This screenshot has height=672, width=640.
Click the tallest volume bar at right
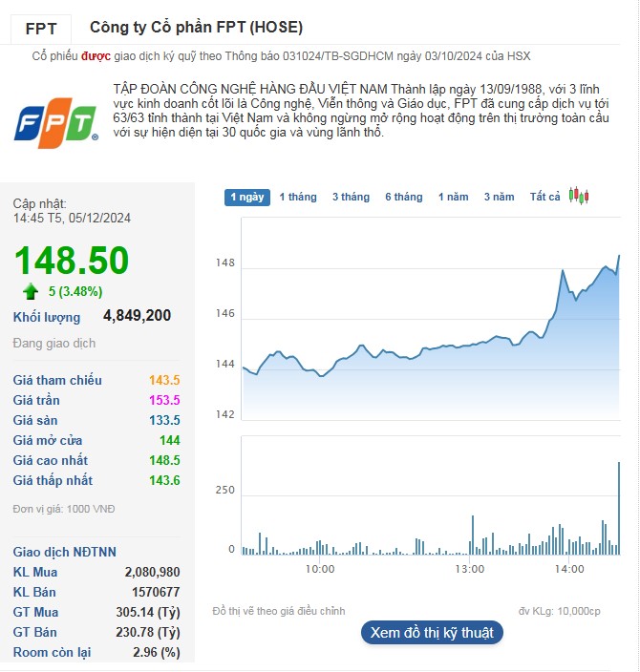(x=619, y=506)
